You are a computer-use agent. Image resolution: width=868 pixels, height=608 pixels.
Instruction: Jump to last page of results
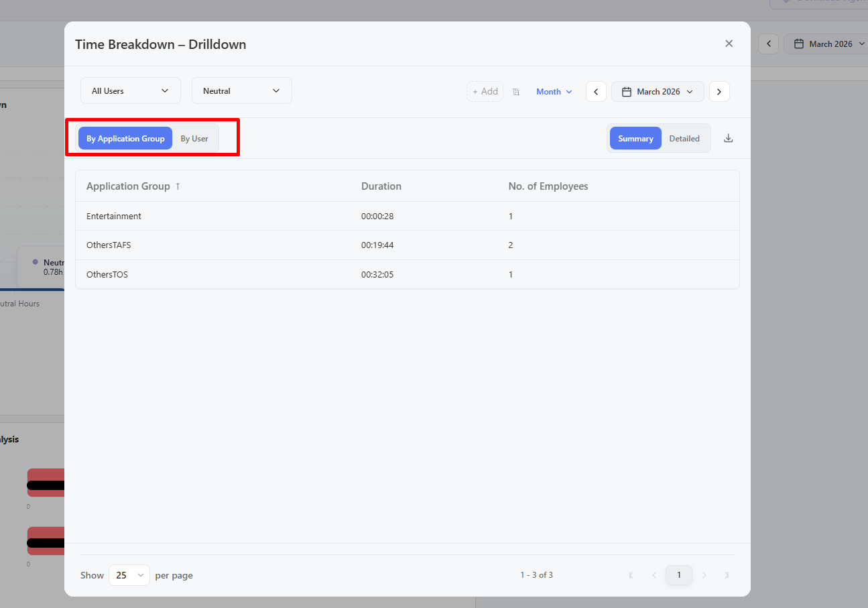point(727,575)
